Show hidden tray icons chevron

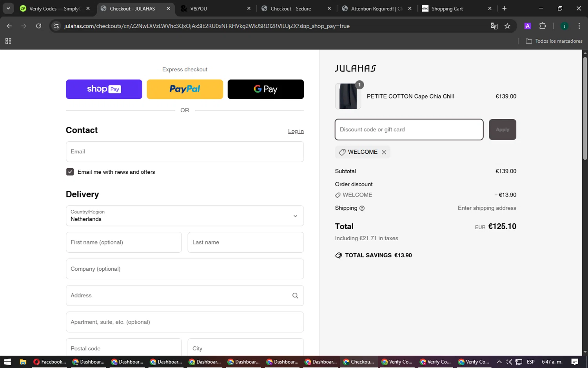pos(499,362)
